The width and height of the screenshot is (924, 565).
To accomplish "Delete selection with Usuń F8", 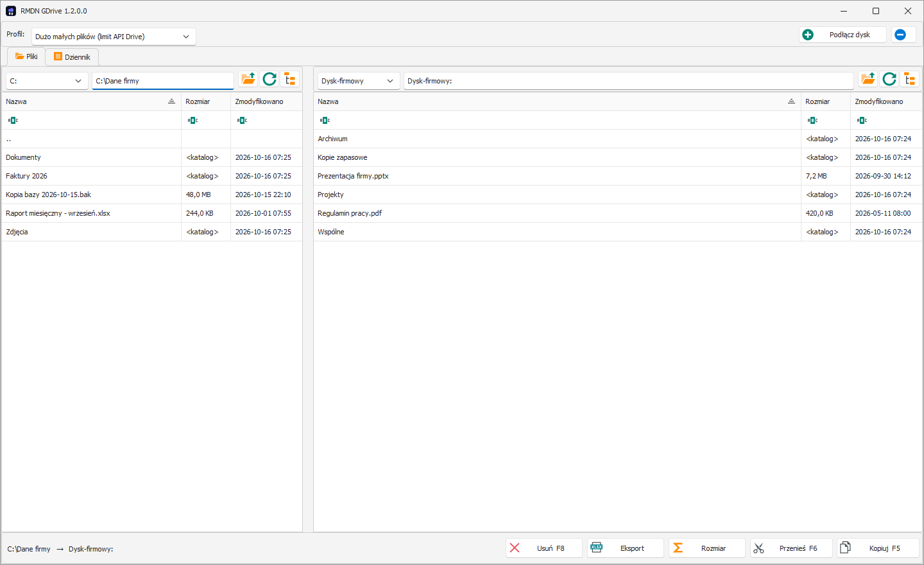I will tap(544, 548).
